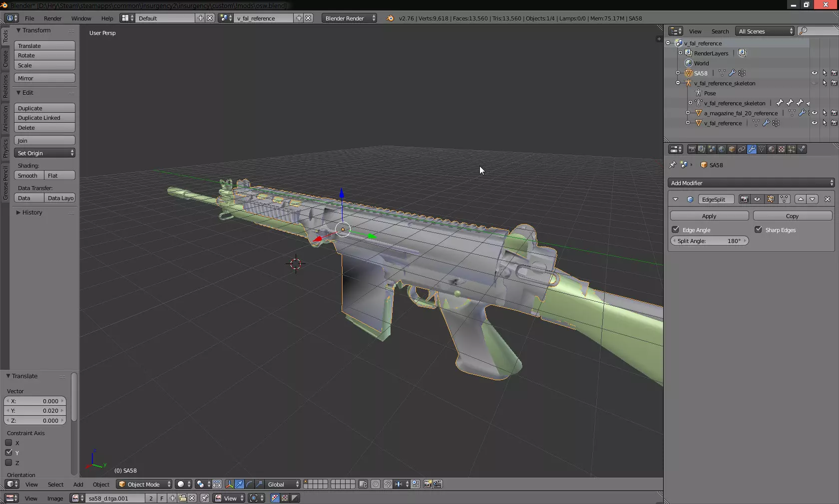The width and height of the screenshot is (839, 504).
Task: Open the Render menu
Action: coord(52,18)
